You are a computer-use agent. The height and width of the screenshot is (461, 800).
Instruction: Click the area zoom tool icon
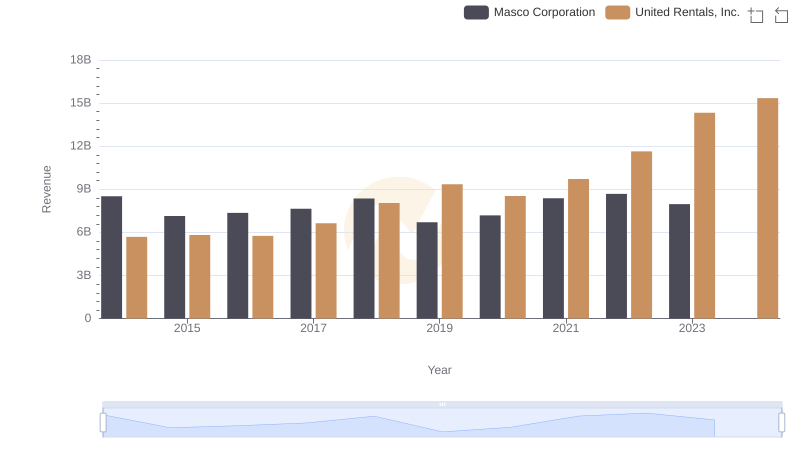click(756, 15)
